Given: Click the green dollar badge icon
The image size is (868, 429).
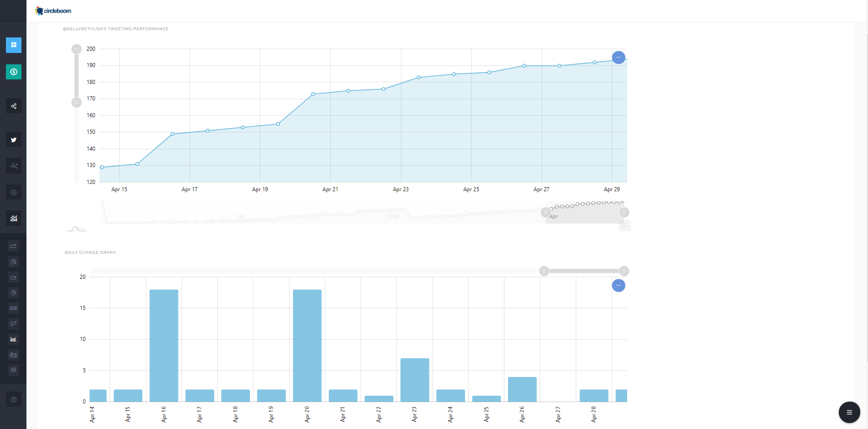Looking at the screenshot, I should click(x=14, y=72).
